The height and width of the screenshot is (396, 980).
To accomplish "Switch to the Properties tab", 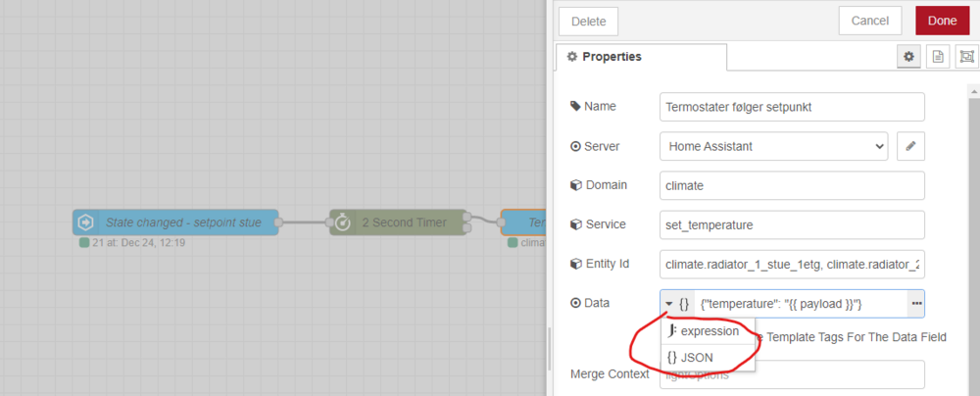I will (x=604, y=57).
